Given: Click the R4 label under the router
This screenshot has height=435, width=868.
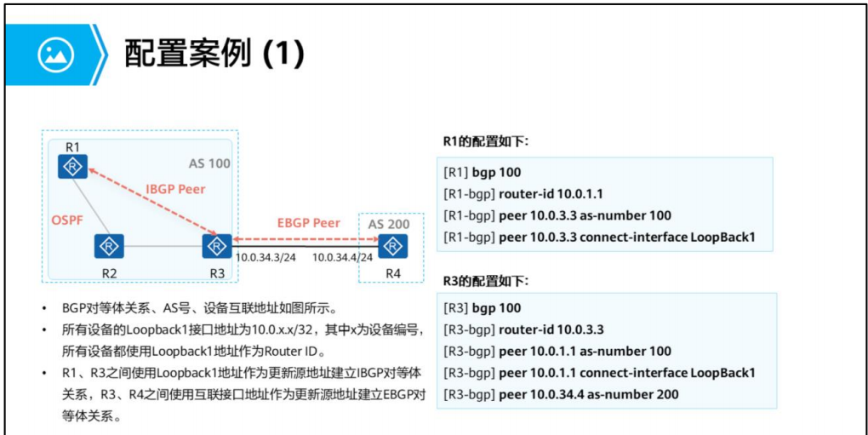Looking at the screenshot, I should click(x=393, y=272).
